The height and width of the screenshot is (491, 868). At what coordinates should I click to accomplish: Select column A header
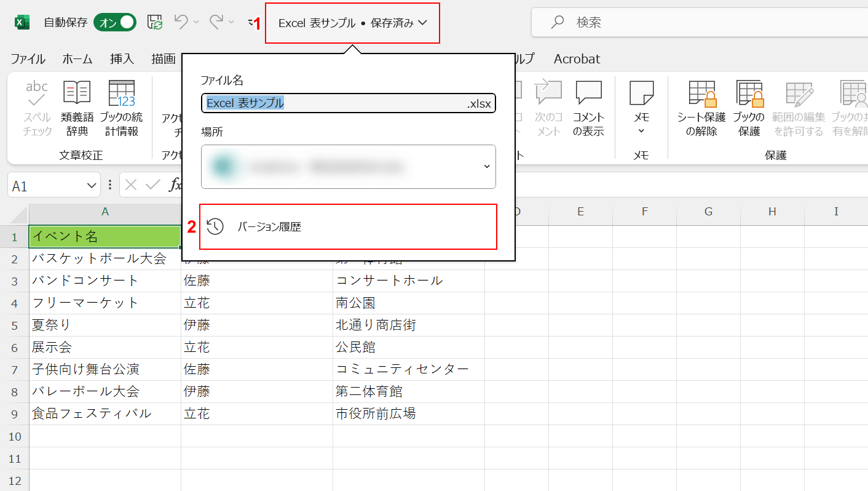[x=105, y=212]
